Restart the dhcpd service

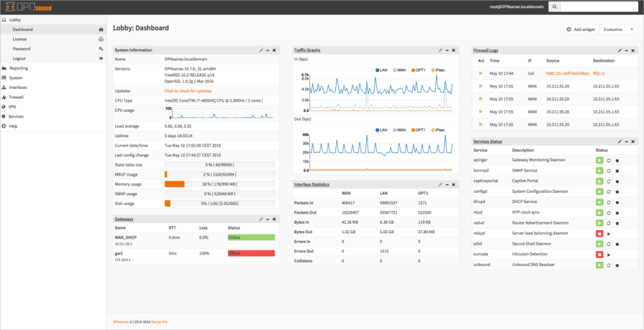tap(609, 202)
